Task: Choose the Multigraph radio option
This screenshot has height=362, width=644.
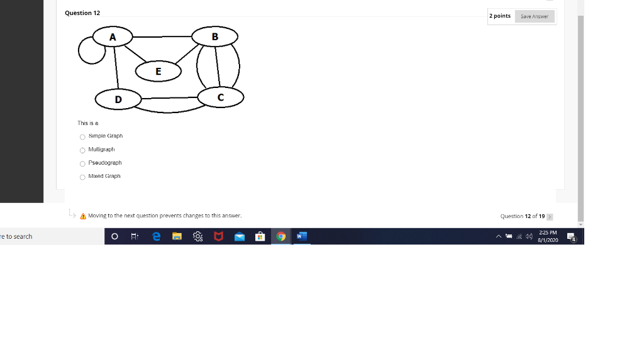Action: coord(82,150)
